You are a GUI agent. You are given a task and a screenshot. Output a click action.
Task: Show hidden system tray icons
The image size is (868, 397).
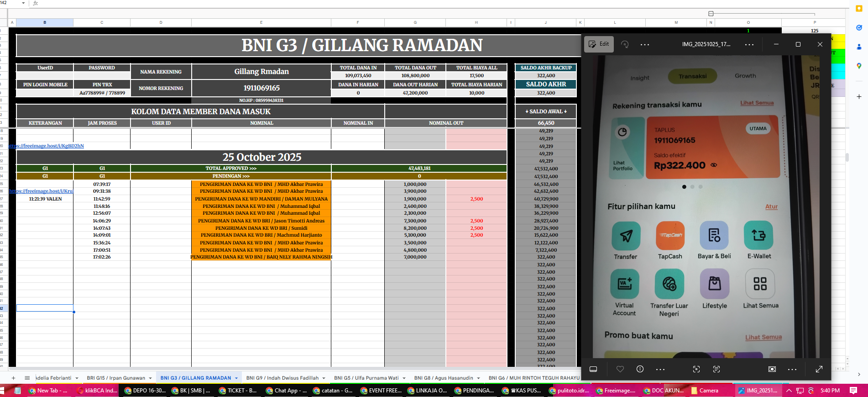click(789, 391)
